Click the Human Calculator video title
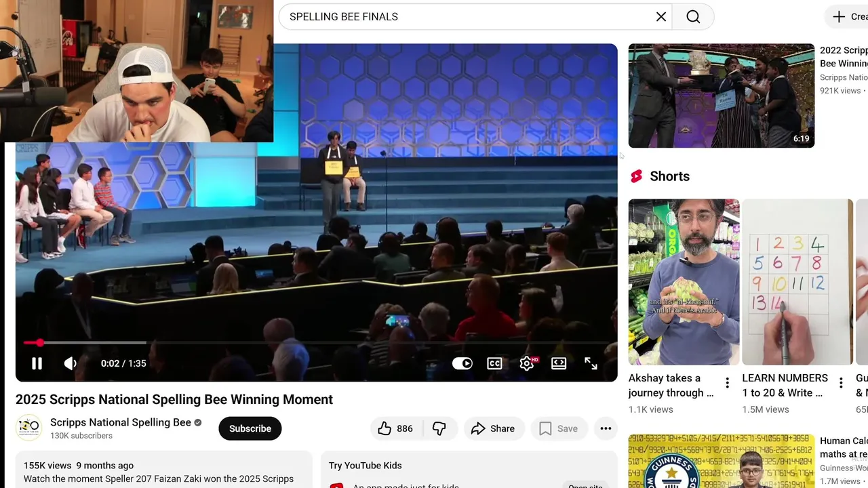This screenshot has width=868, height=488. pyautogui.click(x=844, y=447)
